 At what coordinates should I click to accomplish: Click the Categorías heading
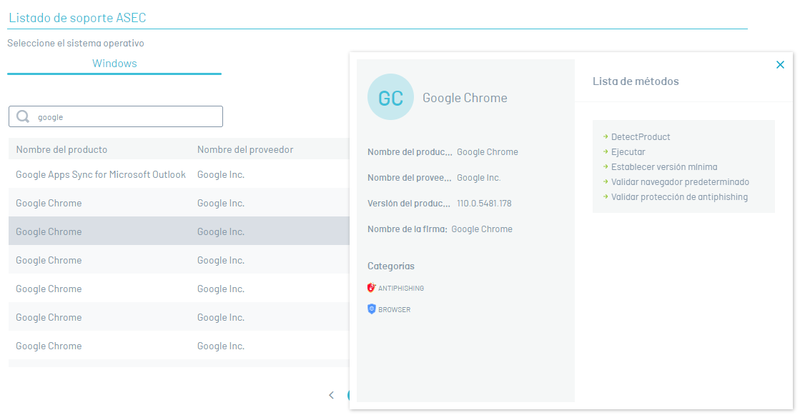[391, 266]
